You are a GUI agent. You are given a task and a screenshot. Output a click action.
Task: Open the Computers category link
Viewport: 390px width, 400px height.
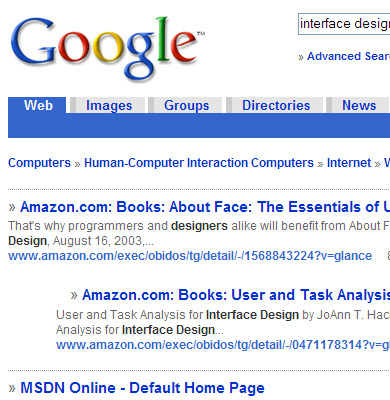39,163
